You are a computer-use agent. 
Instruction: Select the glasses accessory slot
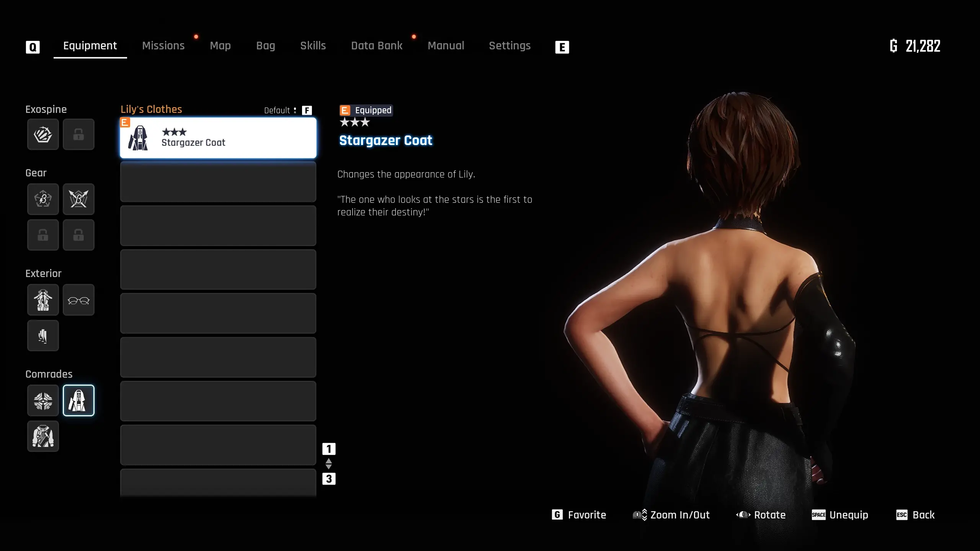[78, 300]
